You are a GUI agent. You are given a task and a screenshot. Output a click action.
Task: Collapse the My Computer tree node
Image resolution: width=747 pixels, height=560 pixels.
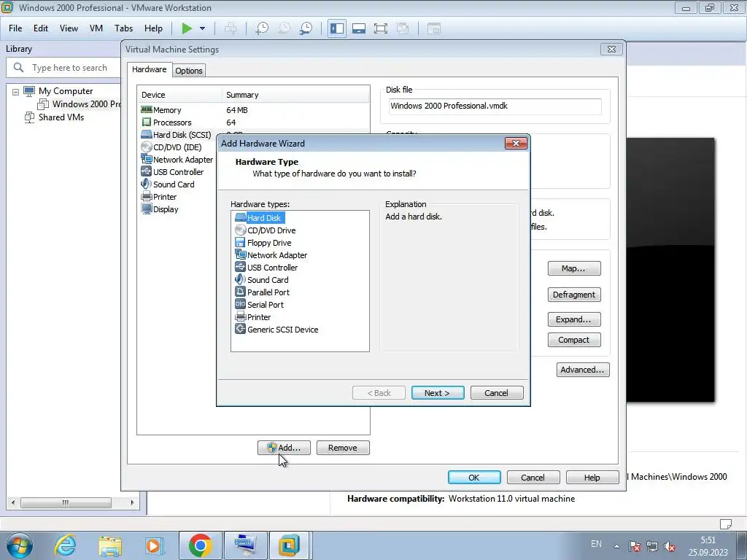[x=16, y=91]
